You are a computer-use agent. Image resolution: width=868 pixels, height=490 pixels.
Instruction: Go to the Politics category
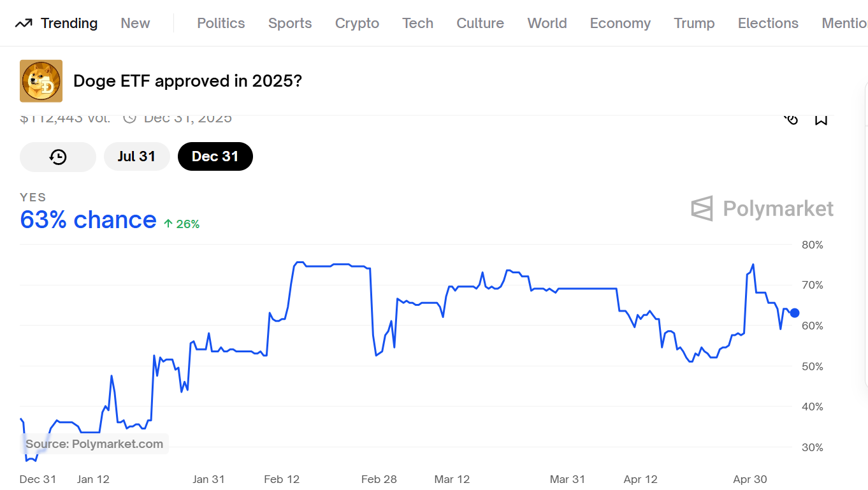(221, 24)
